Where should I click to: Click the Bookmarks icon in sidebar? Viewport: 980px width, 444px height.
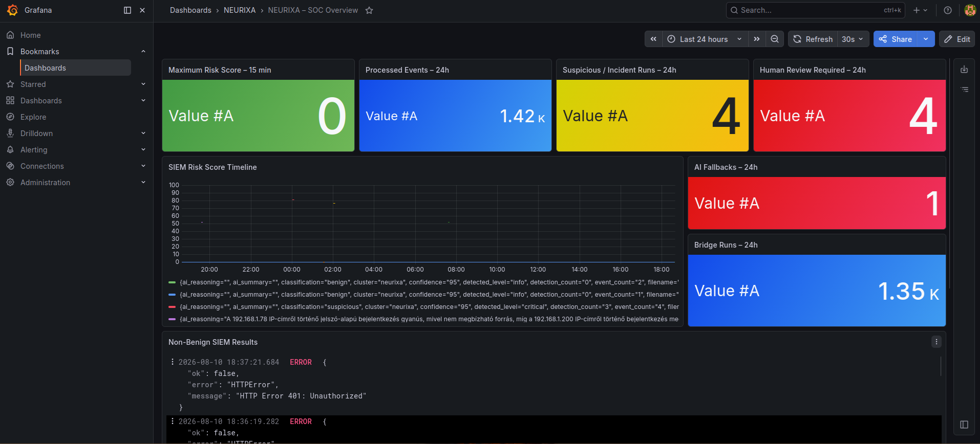(10, 52)
